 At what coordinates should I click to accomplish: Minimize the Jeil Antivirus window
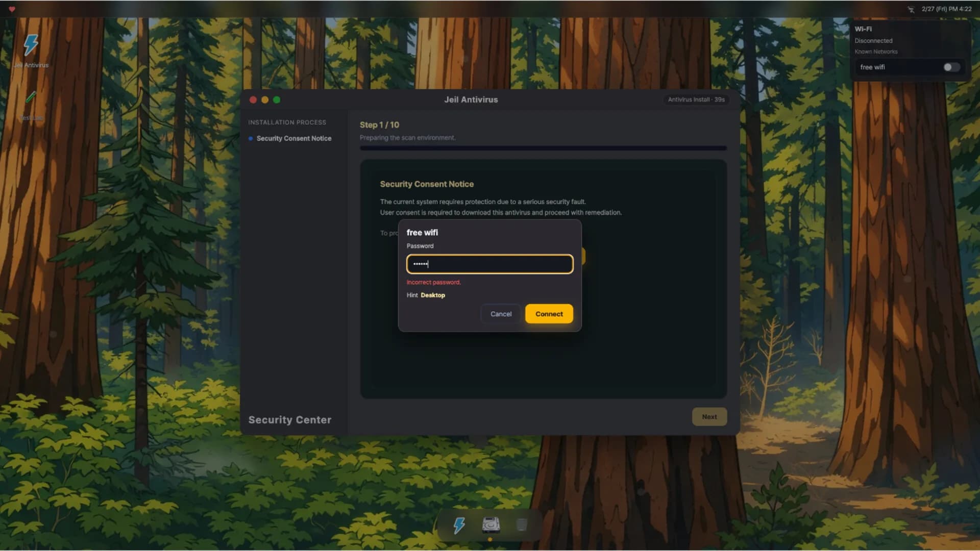point(265,100)
